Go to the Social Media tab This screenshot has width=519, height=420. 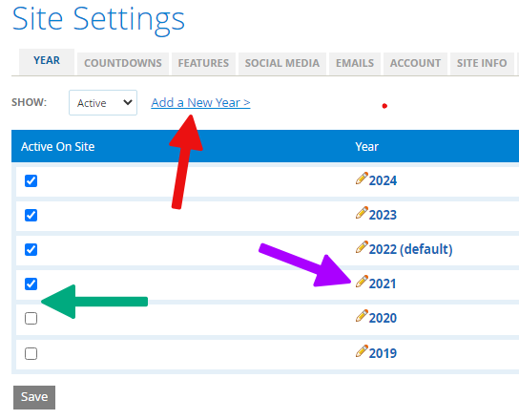[x=282, y=63]
